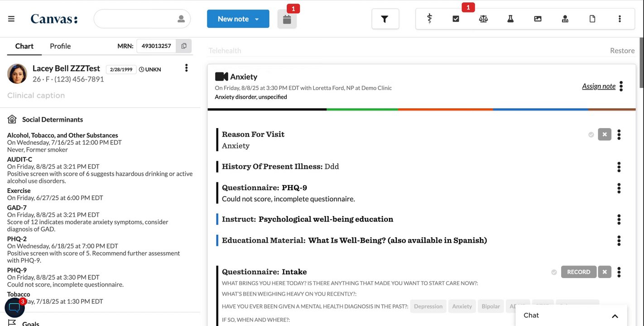Switch to the Profile tab
Screen dimensions: 644x326
[60, 46]
